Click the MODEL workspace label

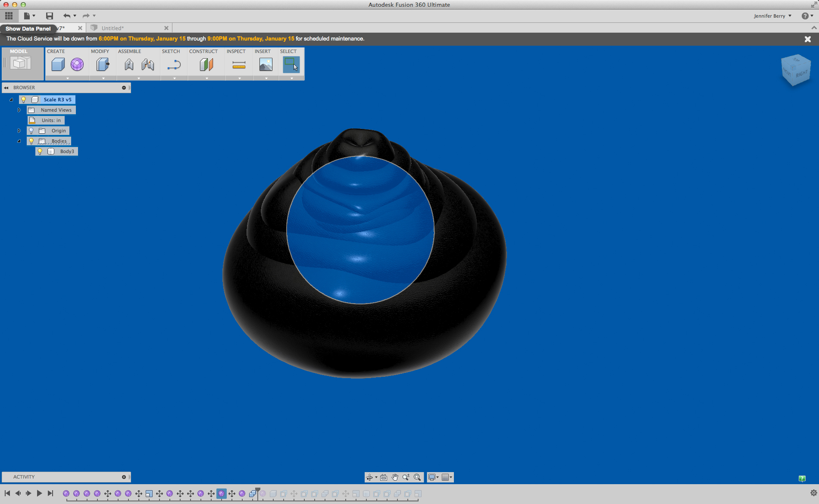19,51
